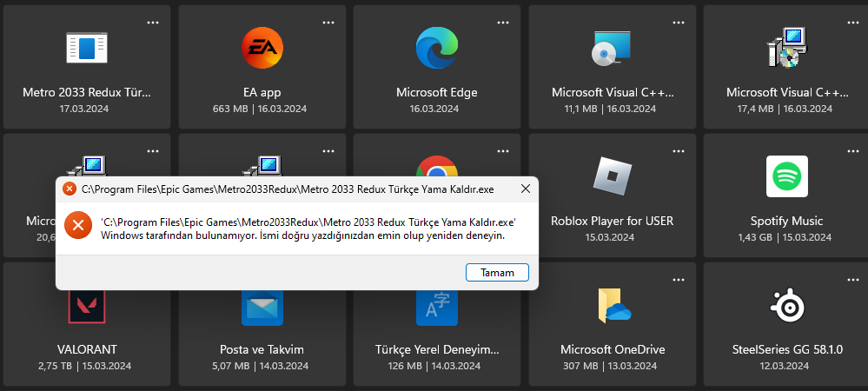Select the 'Türkçe Yerel Deneyim...' label
Screen dimensions: 868x391
coord(437,349)
